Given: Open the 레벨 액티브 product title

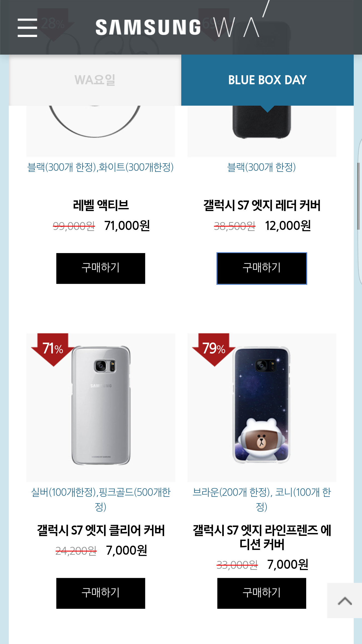Looking at the screenshot, I should pos(101,205).
